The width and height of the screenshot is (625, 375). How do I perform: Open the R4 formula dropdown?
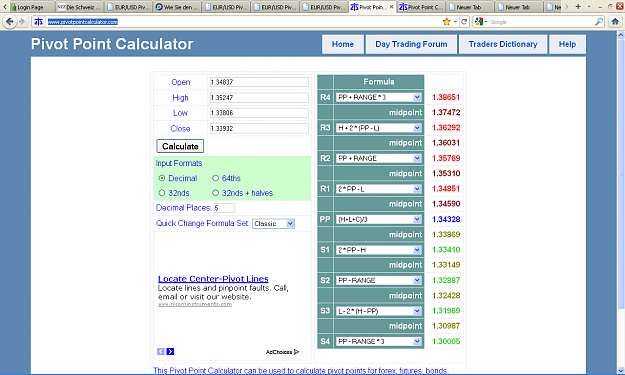(378, 97)
